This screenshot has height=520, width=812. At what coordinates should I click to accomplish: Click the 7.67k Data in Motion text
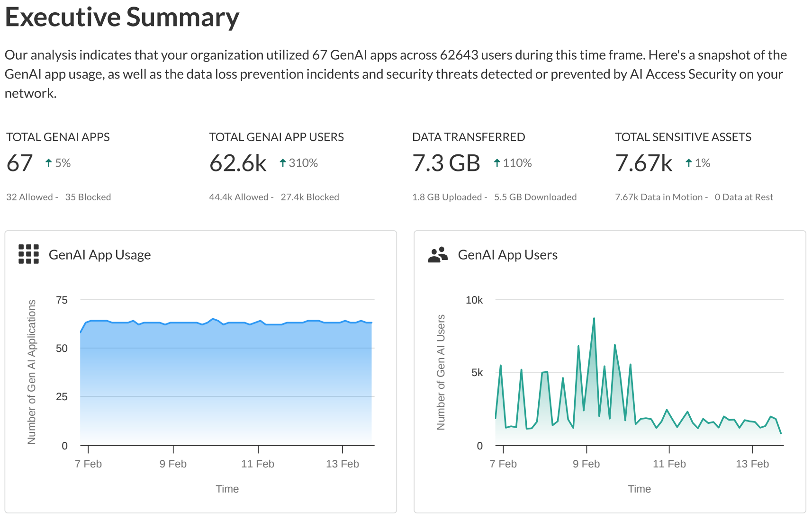click(659, 197)
